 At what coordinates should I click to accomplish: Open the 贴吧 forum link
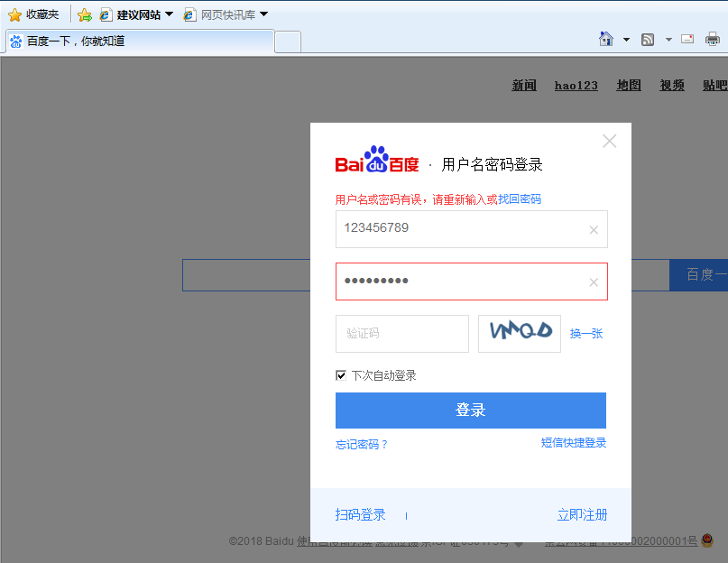[715, 86]
